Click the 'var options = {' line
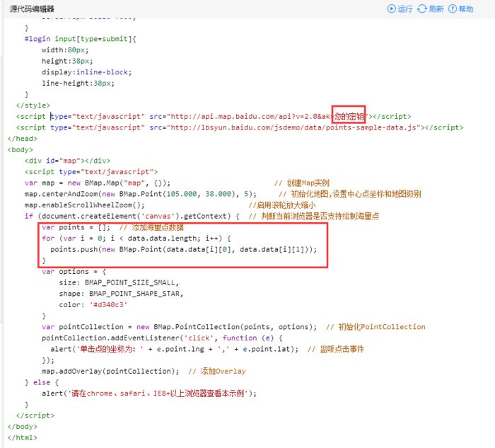 [x=74, y=271]
